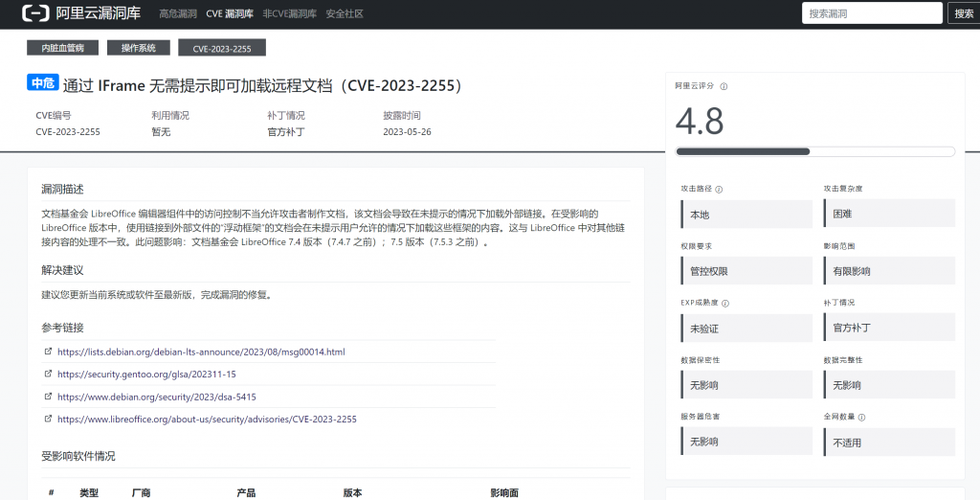Image resolution: width=980 pixels, height=500 pixels.
Task: Click external-link icon beside libreoffice advisory URL
Action: [48, 419]
